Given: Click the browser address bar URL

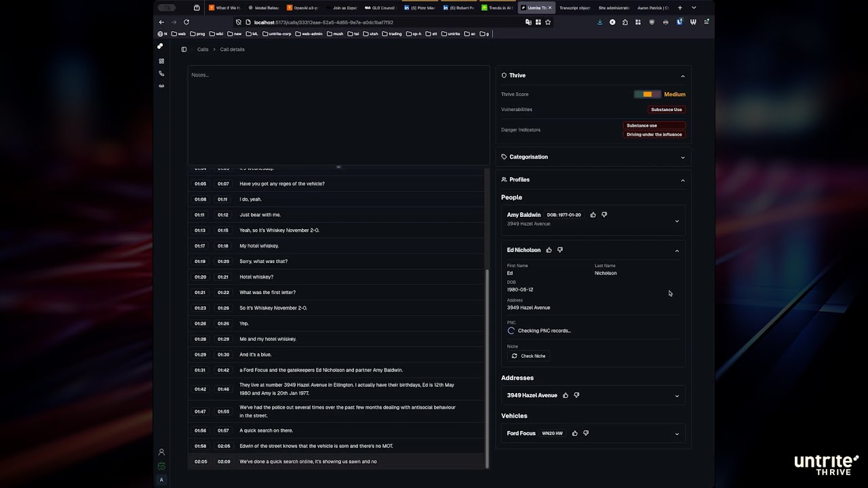Looking at the screenshot, I should [323, 22].
